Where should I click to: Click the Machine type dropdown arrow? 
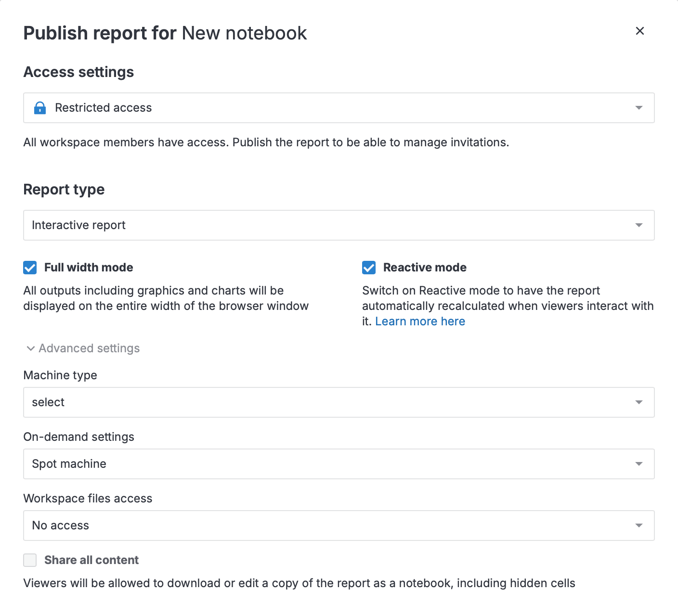coord(639,402)
